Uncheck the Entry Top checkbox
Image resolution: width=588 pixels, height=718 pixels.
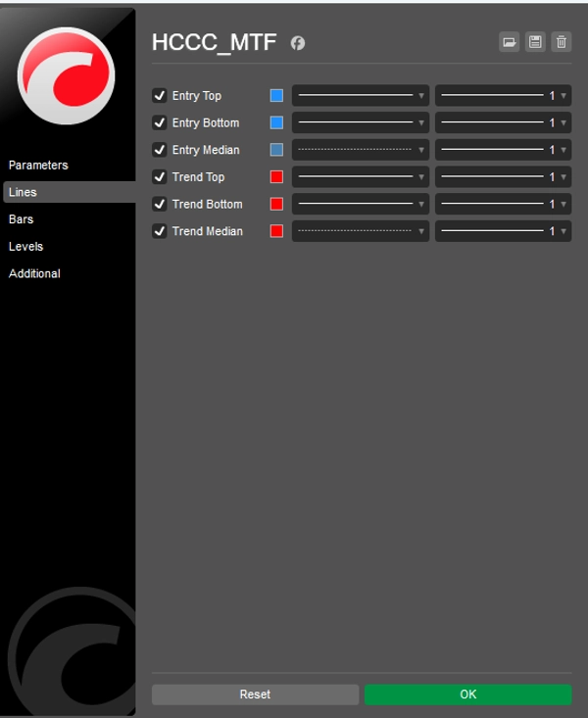pyautogui.click(x=160, y=95)
